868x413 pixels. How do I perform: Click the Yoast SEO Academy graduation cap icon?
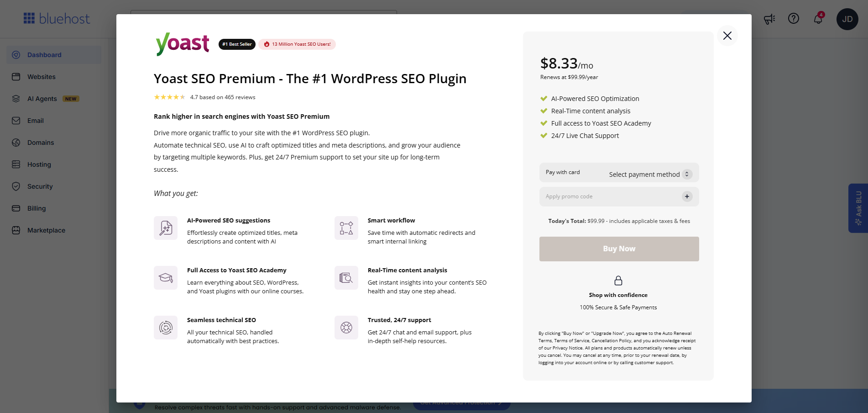166,278
